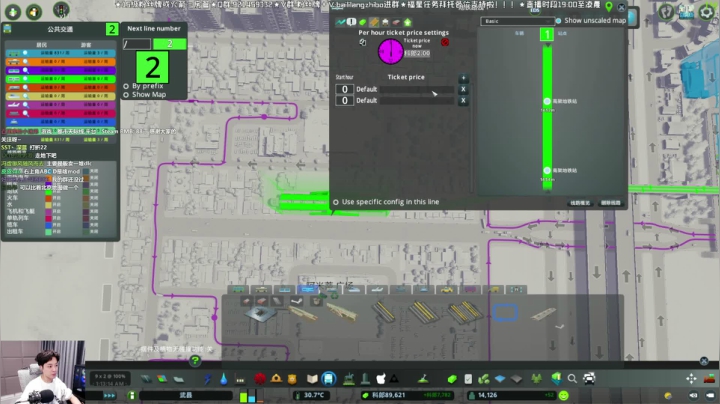The width and height of the screenshot is (720, 404).
Task: Open the help question mark icon
Action: pos(195,361)
